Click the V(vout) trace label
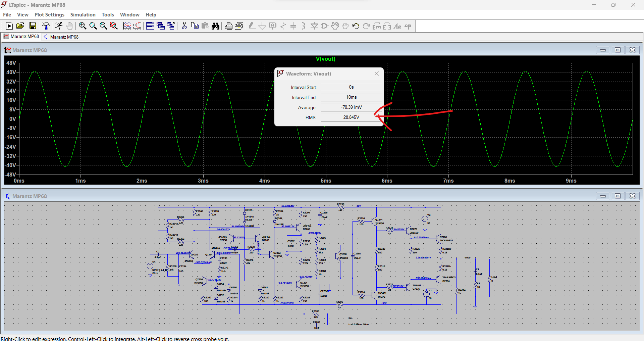 [x=325, y=59]
